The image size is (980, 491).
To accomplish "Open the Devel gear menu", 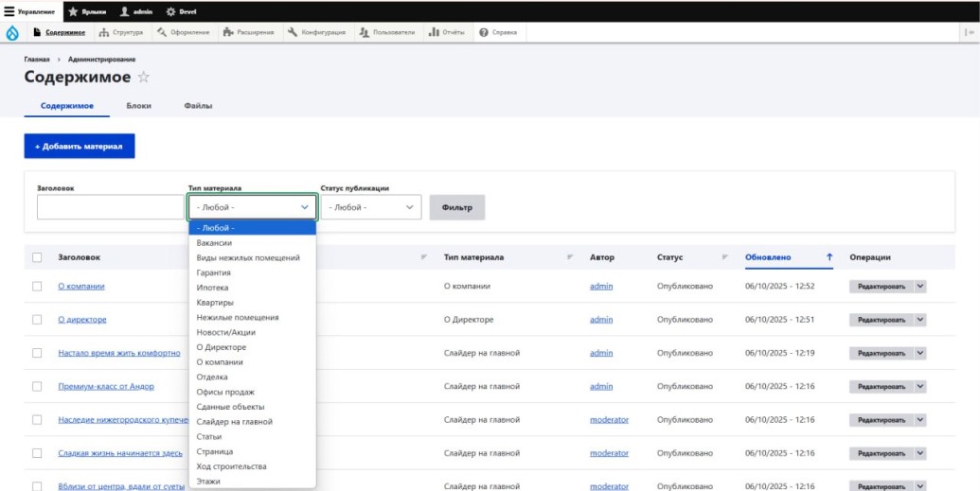I will pos(181,11).
